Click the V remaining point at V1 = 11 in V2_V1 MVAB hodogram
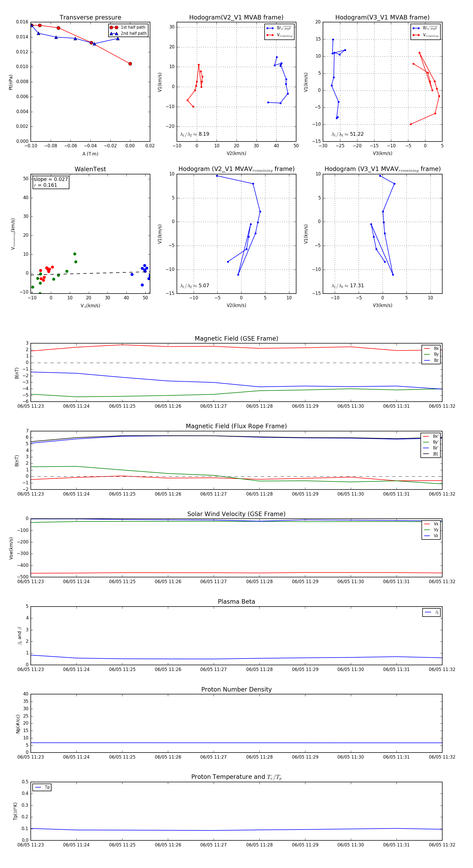Viewport: 473px width, 868px height. pyautogui.click(x=199, y=65)
